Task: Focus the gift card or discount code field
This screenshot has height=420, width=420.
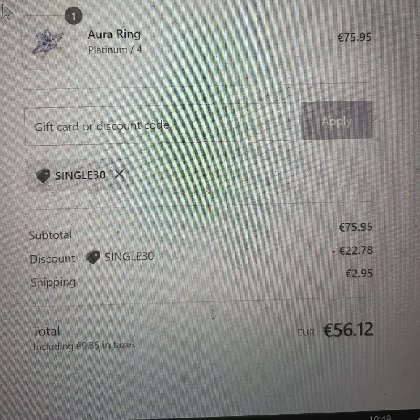Action: click(x=160, y=125)
